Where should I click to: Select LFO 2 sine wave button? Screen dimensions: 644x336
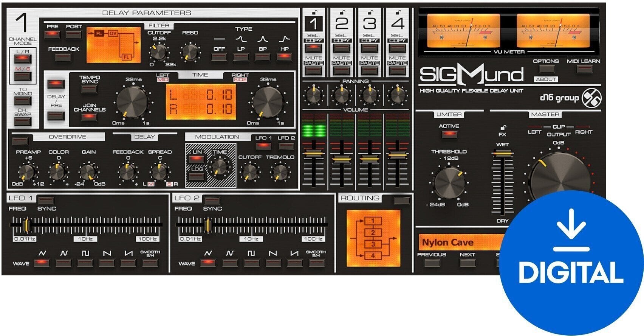(x=207, y=263)
